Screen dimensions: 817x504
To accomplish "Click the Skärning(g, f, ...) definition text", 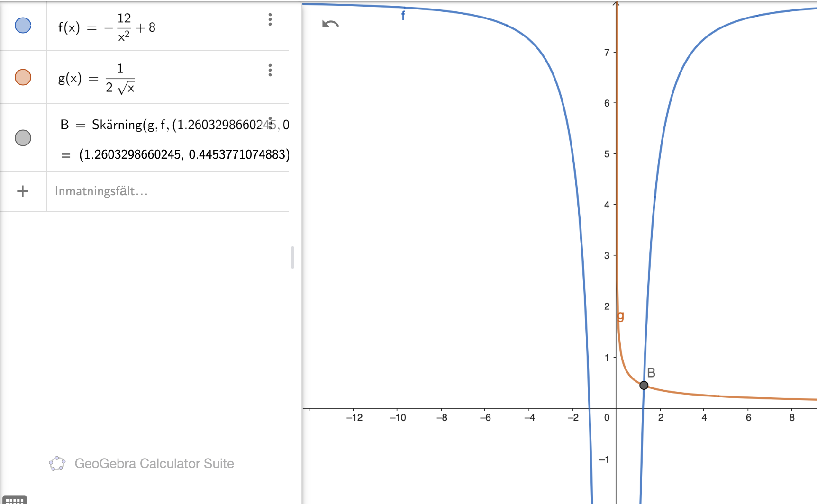I will 171,125.
